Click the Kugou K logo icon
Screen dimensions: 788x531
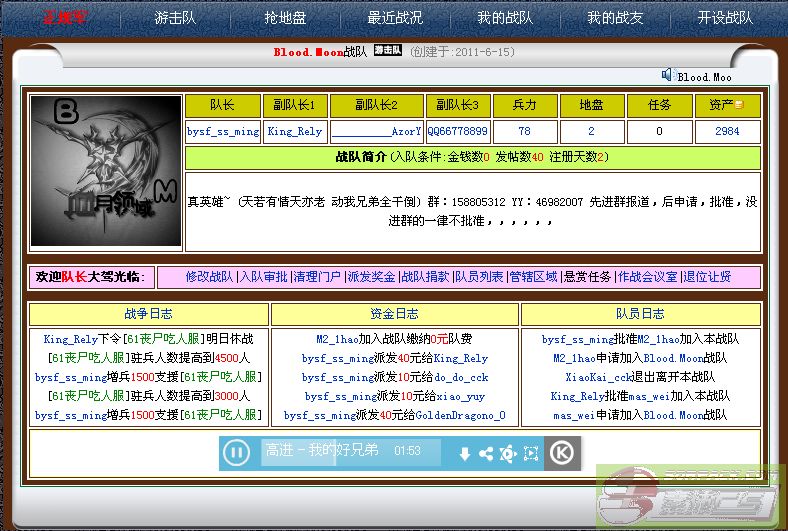562,453
